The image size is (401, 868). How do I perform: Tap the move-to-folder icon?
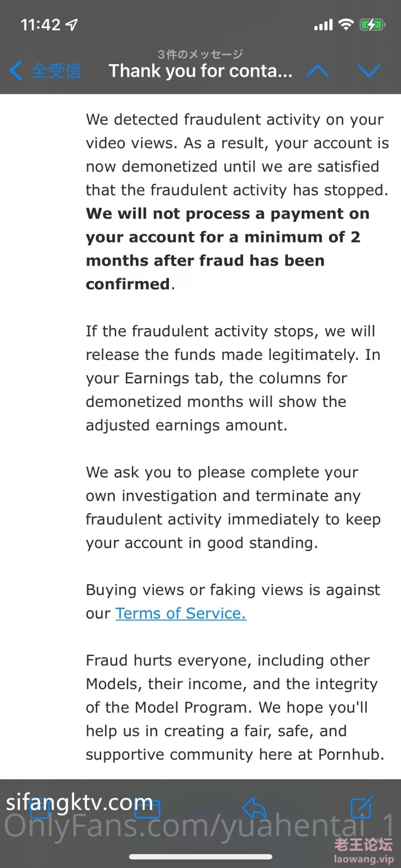point(147,808)
